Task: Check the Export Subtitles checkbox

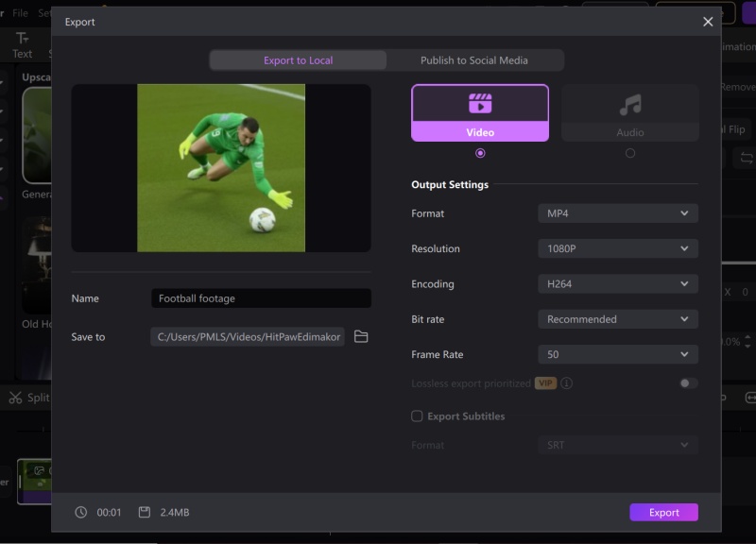Action: 417,416
